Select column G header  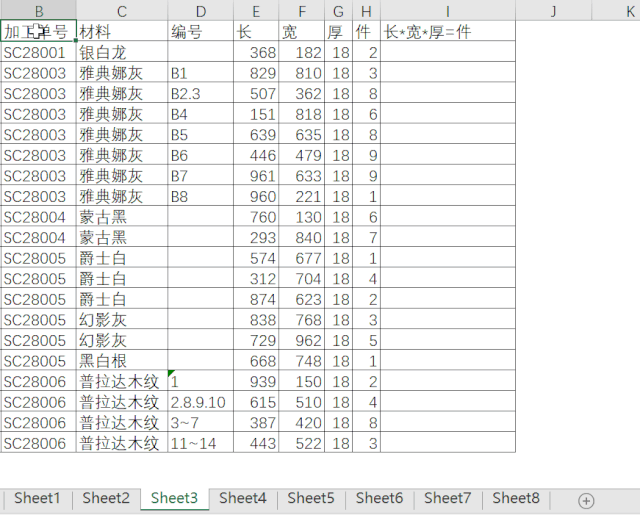coord(338,11)
